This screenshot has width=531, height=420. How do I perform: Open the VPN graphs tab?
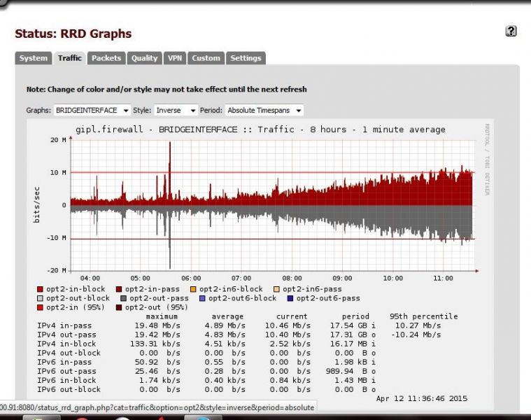[175, 58]
